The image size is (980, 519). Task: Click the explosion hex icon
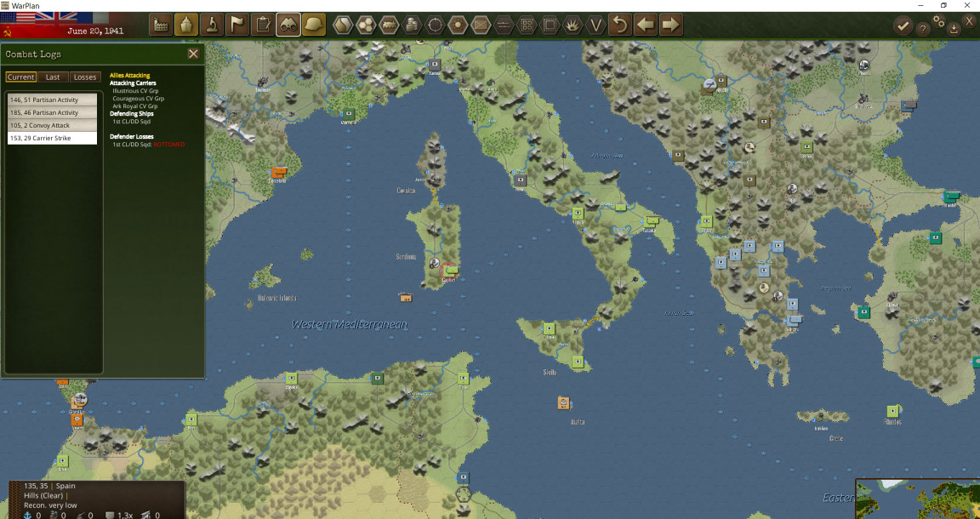click(573, 25)
